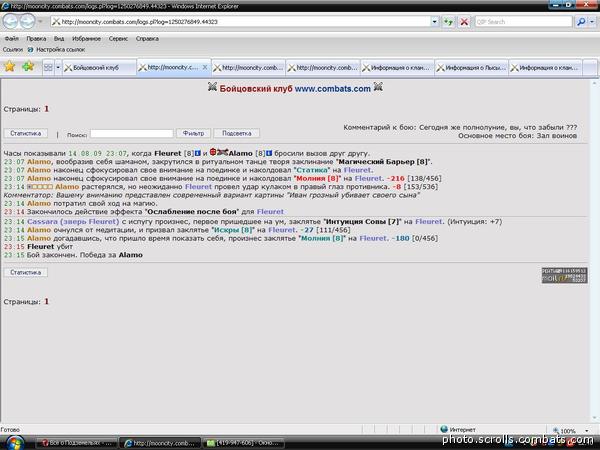
Task: Open the Правка menu
Action: pyautogui.click(x=36, y=39)
